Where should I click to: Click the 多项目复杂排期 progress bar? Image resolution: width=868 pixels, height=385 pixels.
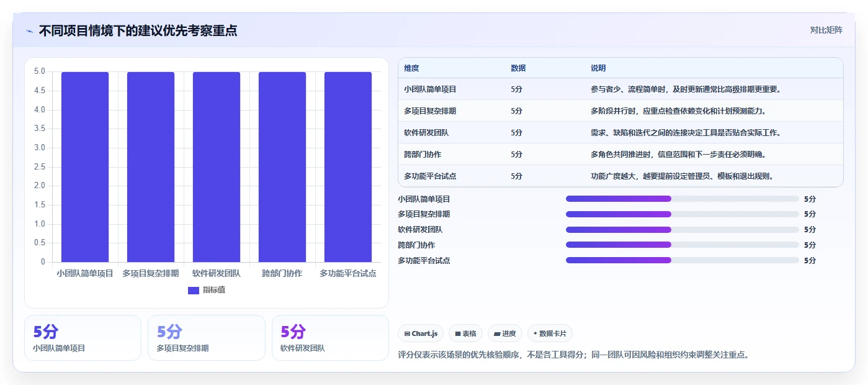pyautogui.click(x=682, y=214)
